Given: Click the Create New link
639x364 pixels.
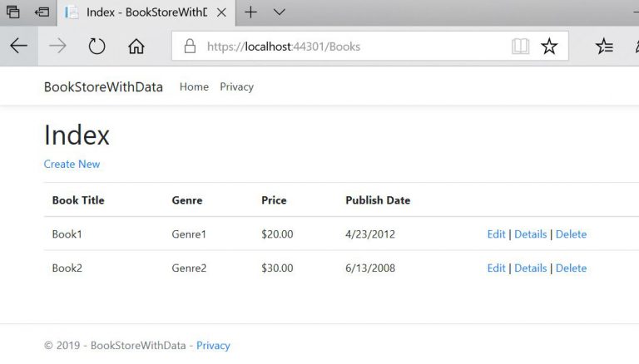Looking at the screenshot, I should pos(72,164).
